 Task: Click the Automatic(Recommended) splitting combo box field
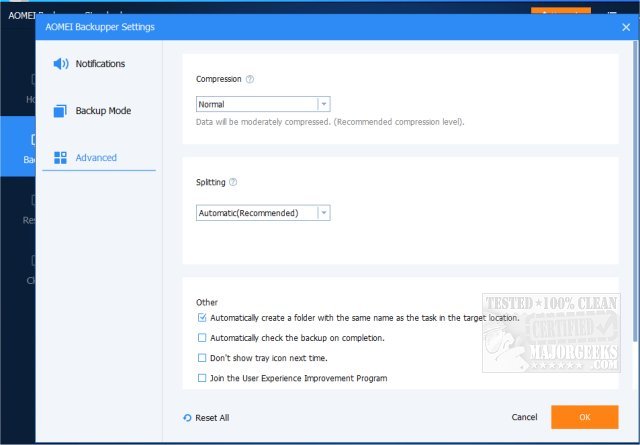[x=263, y=213]
